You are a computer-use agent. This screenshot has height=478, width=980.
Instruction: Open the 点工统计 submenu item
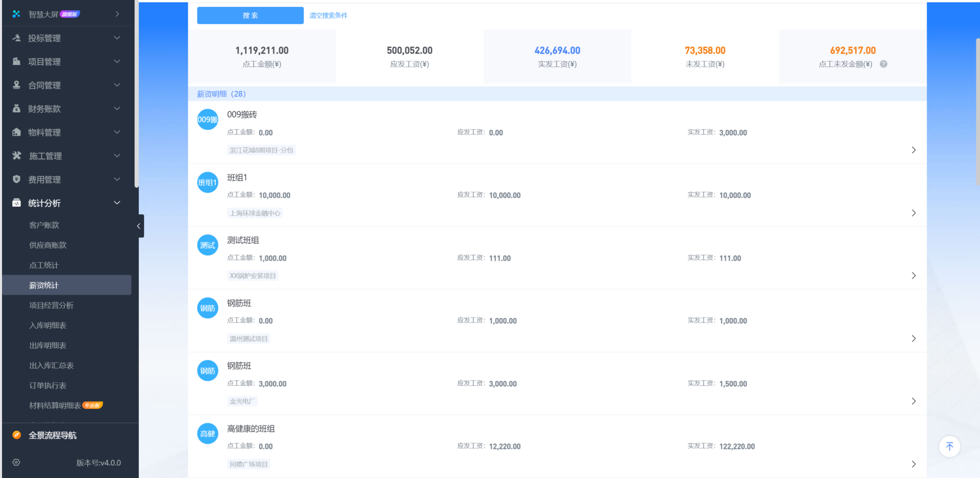pos(44,265)
